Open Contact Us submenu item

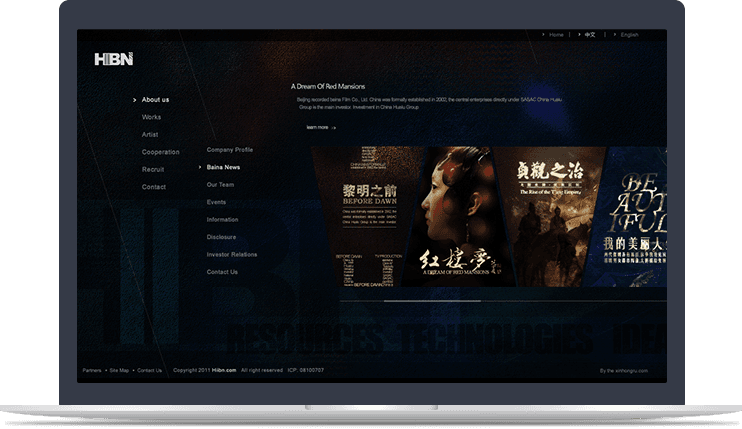(x=222, y=272)
